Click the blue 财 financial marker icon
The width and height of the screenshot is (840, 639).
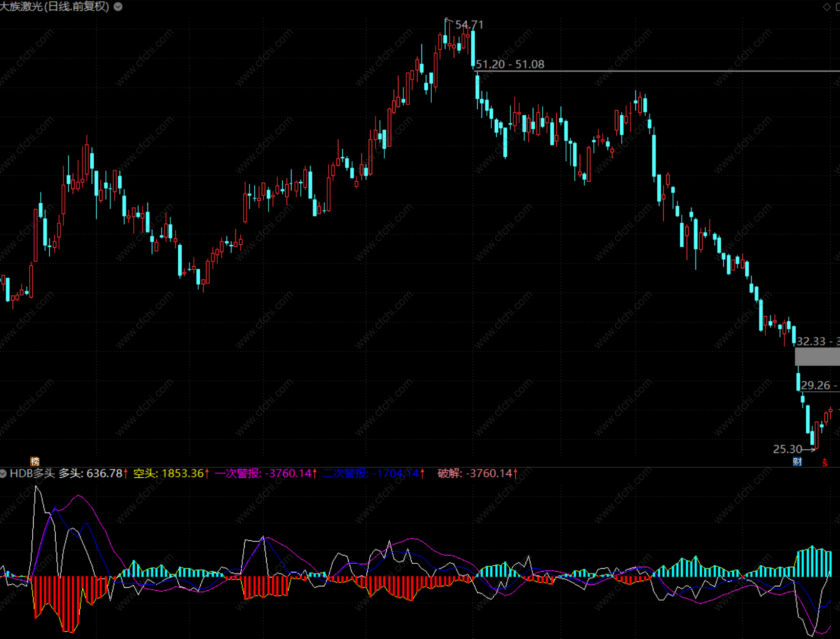798,462
